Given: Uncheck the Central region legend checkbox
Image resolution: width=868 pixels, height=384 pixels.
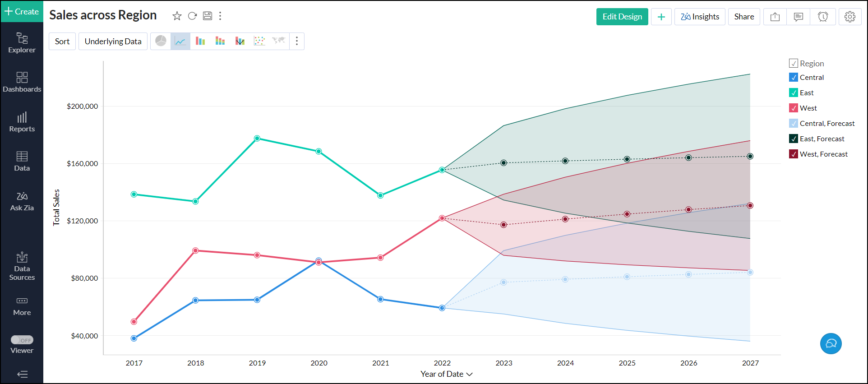Looking at the screenshot, I should 794,77.
